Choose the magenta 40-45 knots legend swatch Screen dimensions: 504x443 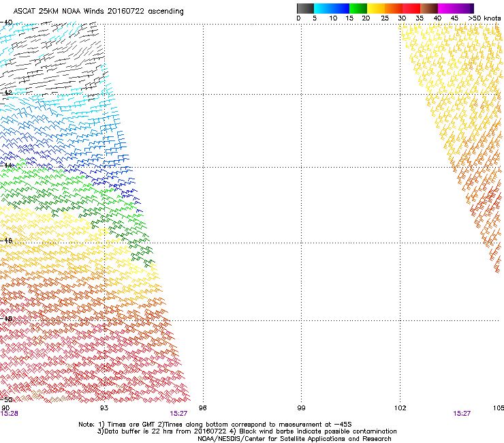(447, 8)
